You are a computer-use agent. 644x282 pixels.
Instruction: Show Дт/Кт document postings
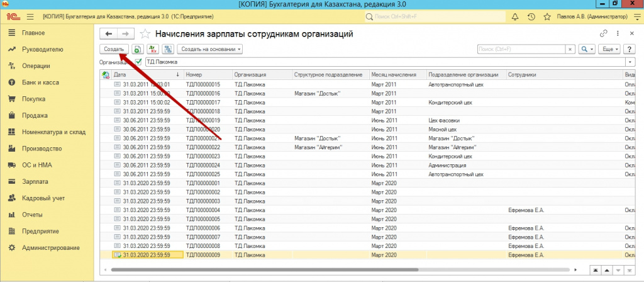click(x=153, y=49)
